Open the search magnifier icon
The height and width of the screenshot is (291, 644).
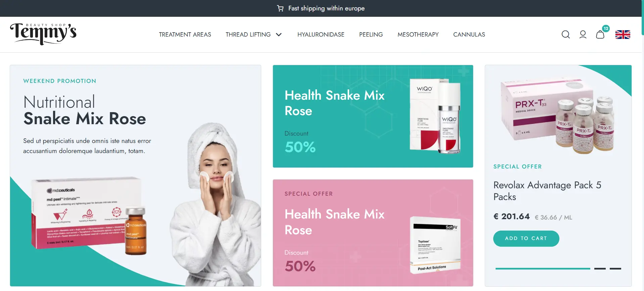(565, 35)
